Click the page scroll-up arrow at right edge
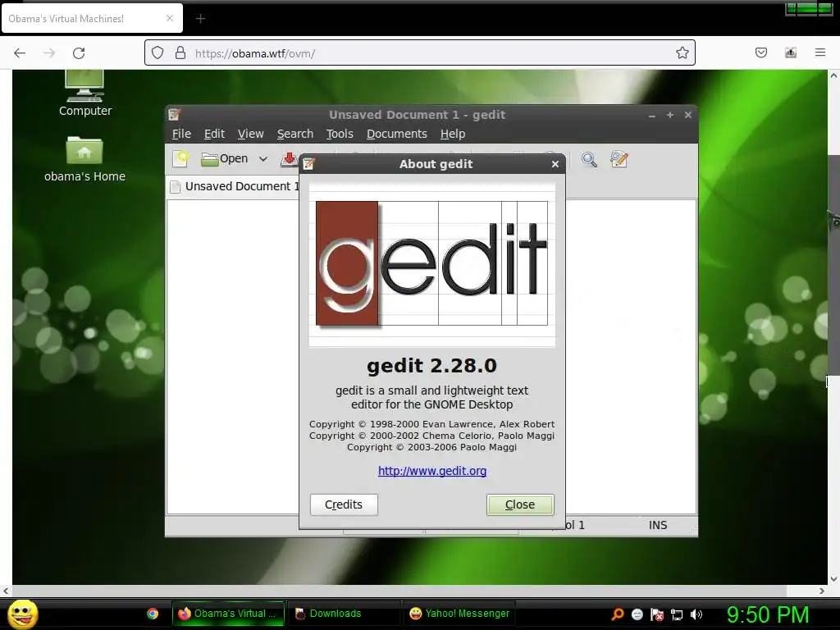The image size is (840, 630). coord(833,75)
